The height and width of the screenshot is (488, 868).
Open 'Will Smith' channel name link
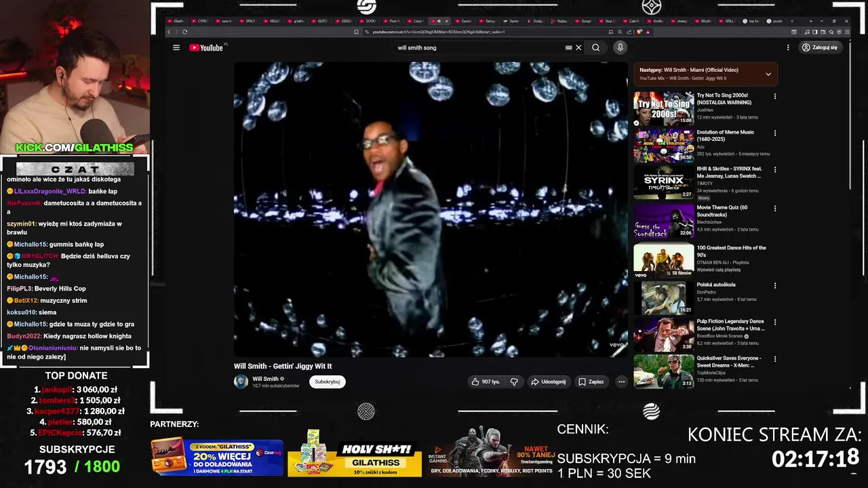tap(266, 379)
